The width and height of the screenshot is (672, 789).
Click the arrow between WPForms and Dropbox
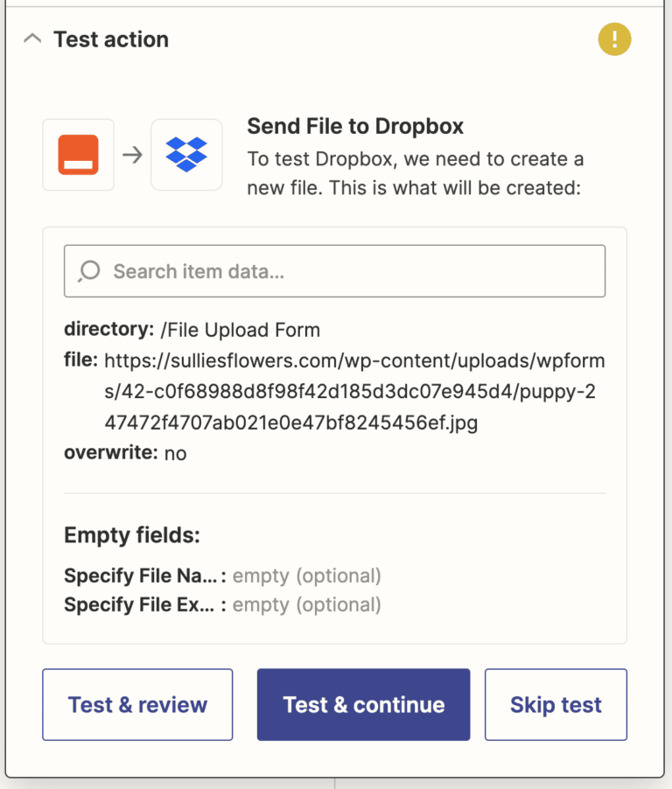[132, 154]
